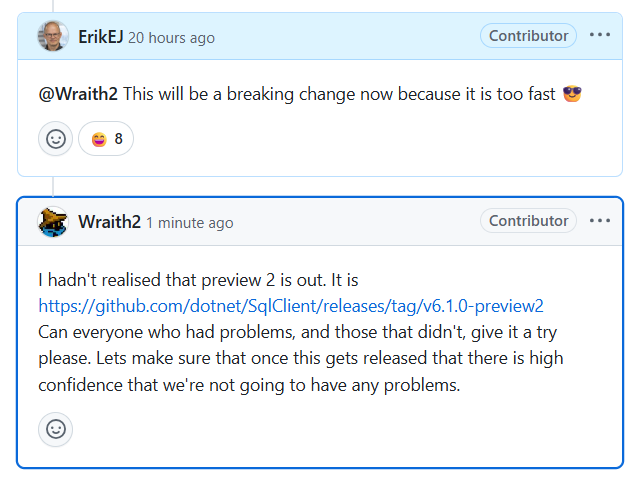The height and width of the screenshot is (480, 635).
Task: Open the SqlClient v6.1.0-preview2 release link
Action: click(x=291, y=306)
